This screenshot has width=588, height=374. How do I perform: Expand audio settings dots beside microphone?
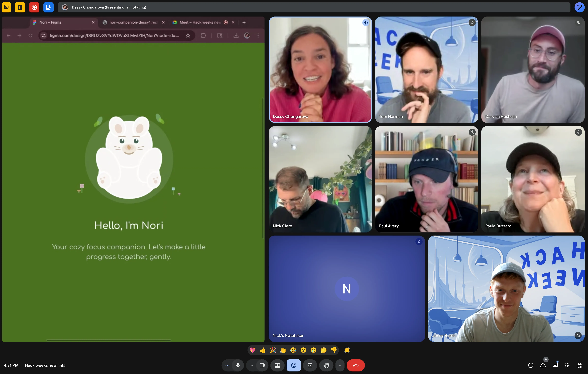(x=227, y=365)
